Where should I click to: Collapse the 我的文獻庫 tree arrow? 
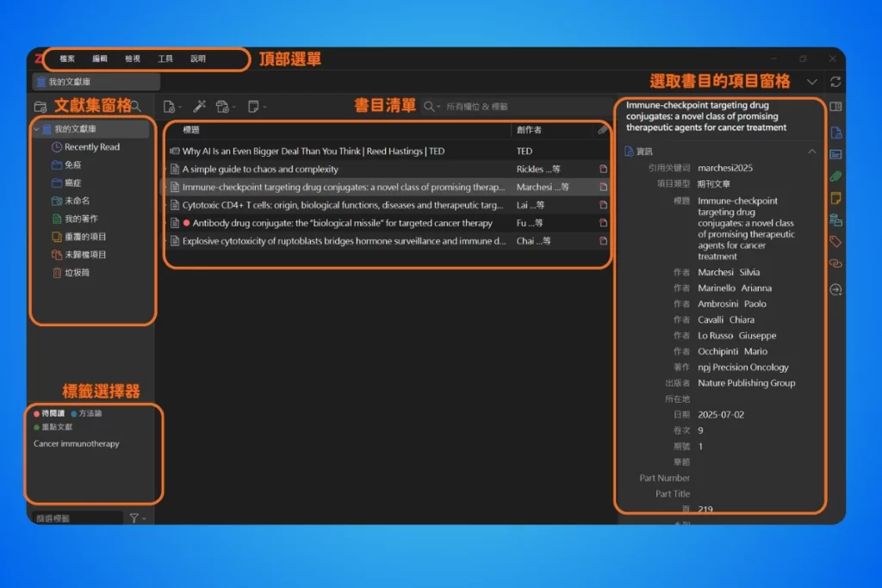click(36, 129)
